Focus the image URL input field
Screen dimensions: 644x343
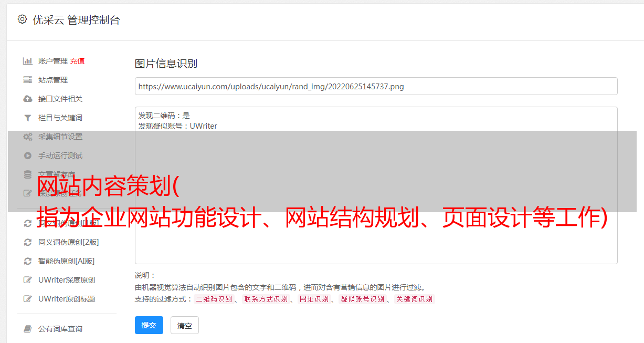[376, 86]
